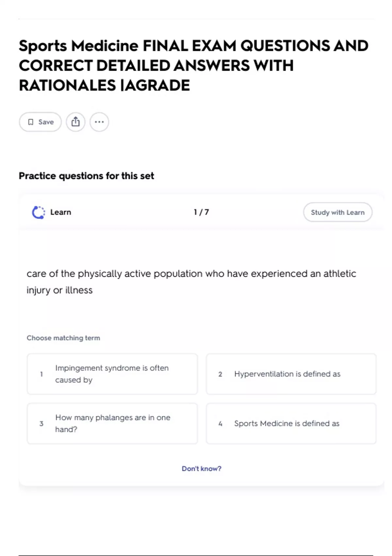Select 'Sports Medicine is defined as' answer
392x556 pixels.
tap(291, 423)
